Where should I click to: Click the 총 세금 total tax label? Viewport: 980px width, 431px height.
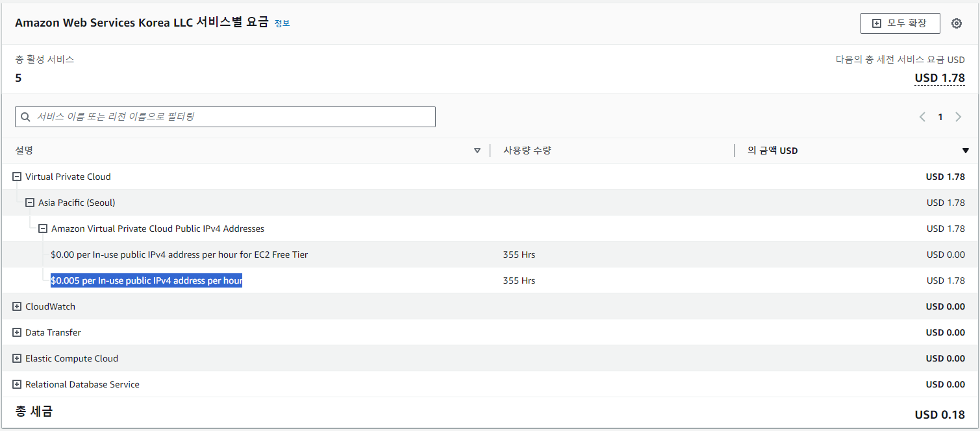coord(34,411)
